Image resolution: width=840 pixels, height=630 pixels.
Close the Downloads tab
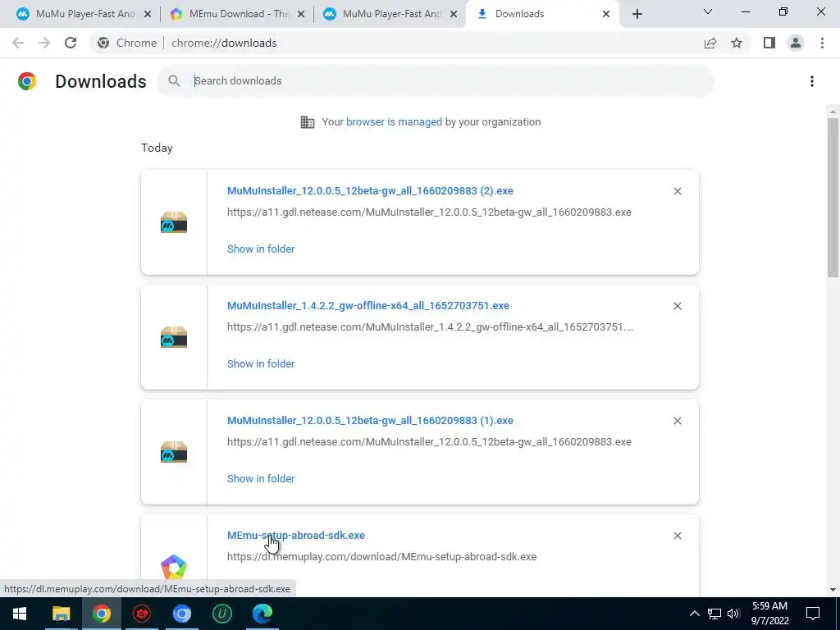606,14
